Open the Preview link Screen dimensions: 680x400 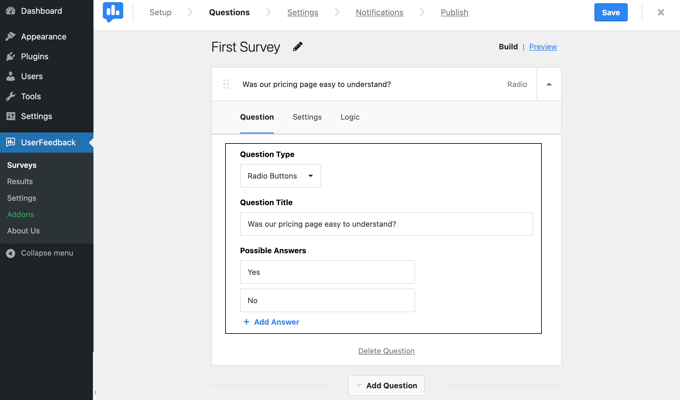tap(543, 47)
